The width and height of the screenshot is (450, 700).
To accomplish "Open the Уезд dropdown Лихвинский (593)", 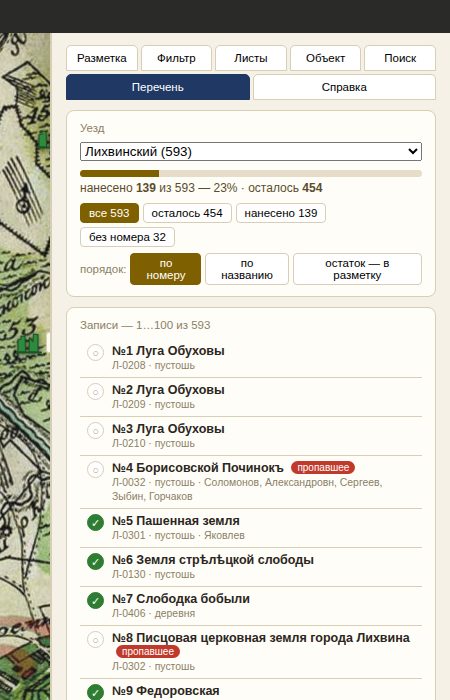I will [251, 152].
